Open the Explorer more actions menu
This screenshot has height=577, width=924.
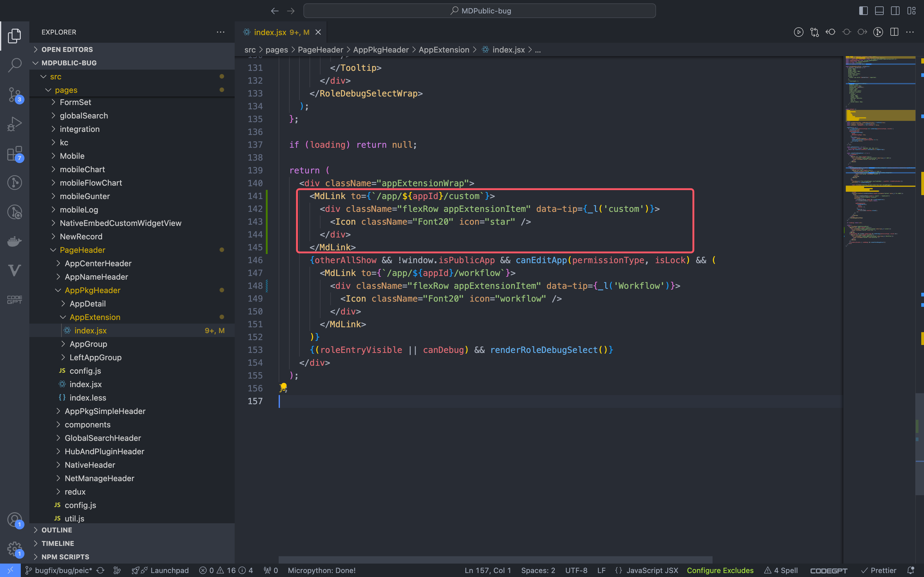pyautogui.click(x=220, y=32)
